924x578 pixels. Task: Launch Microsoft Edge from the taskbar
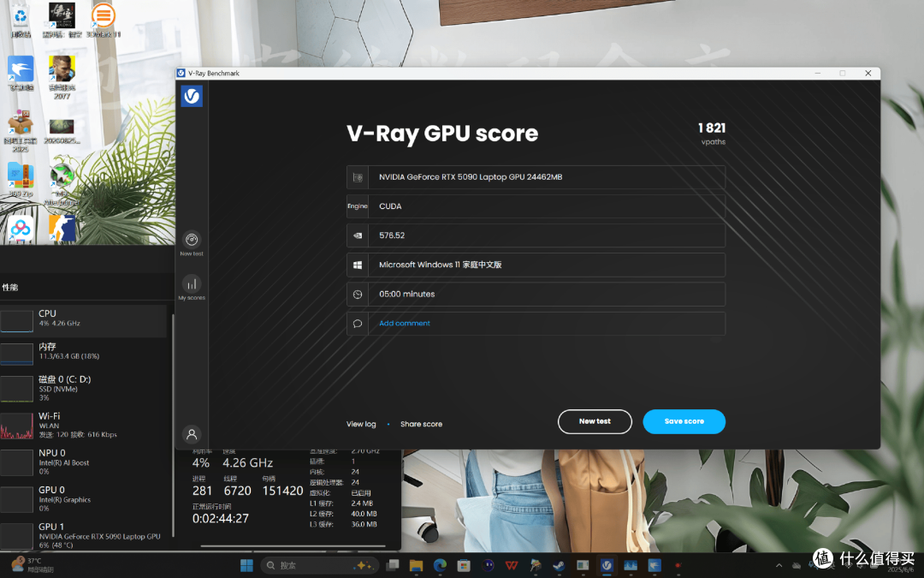click(441, 566)
